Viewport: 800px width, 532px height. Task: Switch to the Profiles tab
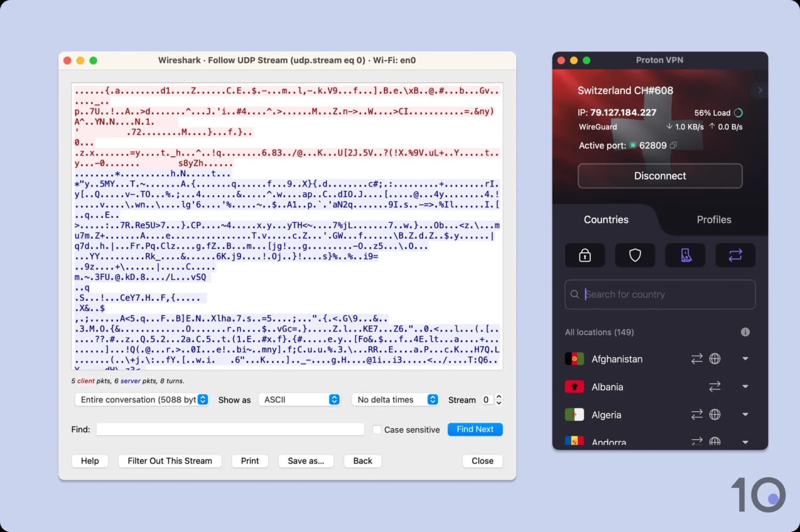[714, 220]
